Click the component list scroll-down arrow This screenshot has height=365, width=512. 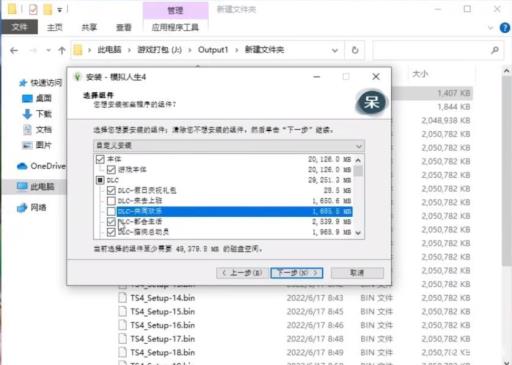pos(358,233)
